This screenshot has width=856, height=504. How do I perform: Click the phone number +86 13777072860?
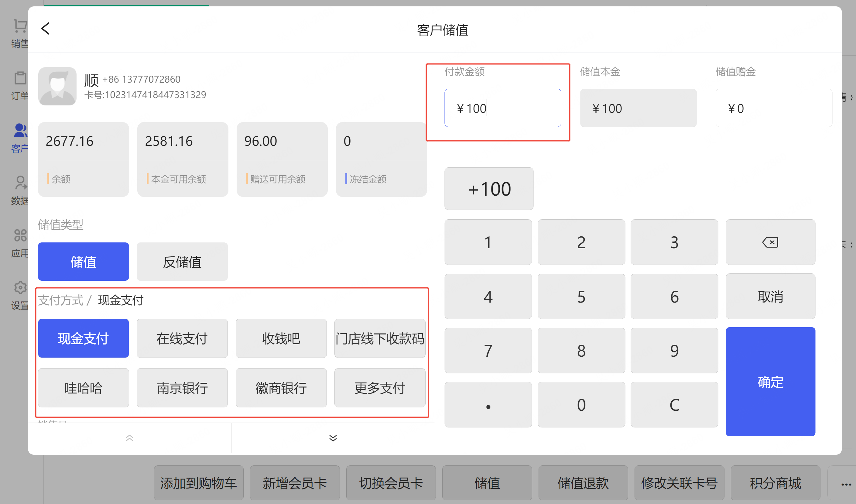point(141,79)
